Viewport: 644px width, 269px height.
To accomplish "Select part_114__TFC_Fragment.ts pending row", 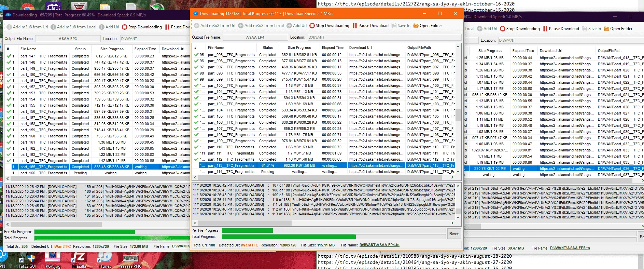I will (x=324, y=172).
